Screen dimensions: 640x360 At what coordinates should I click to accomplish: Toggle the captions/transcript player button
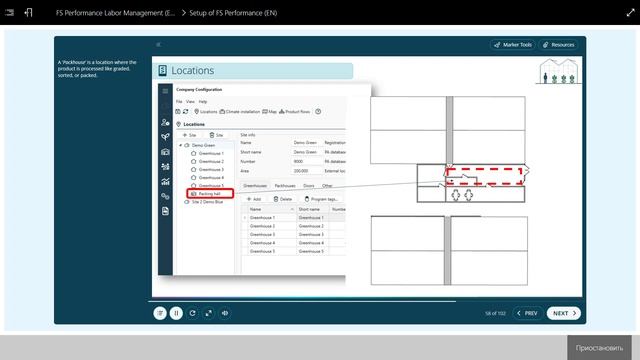(160, 313)
